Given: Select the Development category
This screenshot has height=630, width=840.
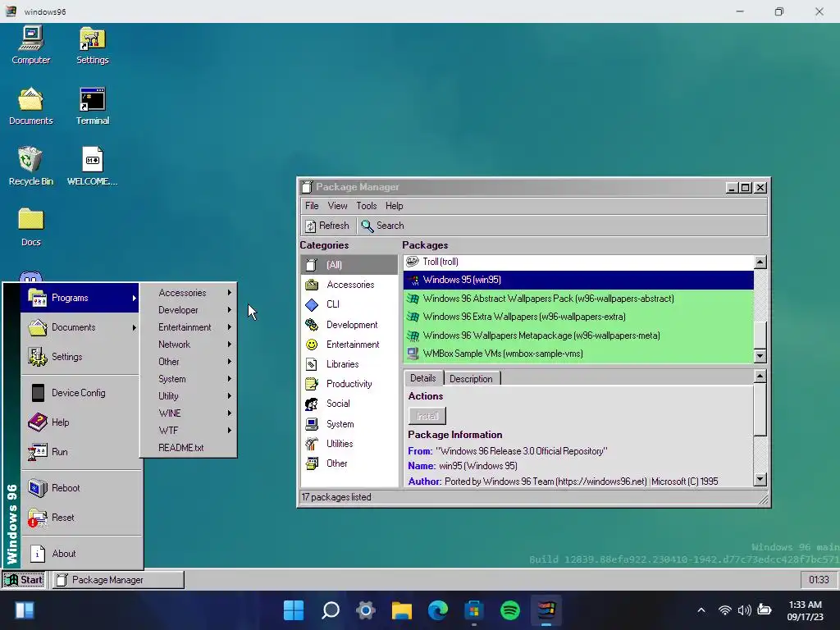Looking at the screenshot, I should coord(349,325).
